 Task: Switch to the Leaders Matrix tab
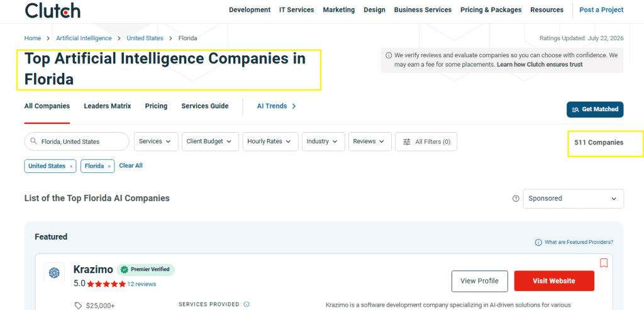(108, 106)
